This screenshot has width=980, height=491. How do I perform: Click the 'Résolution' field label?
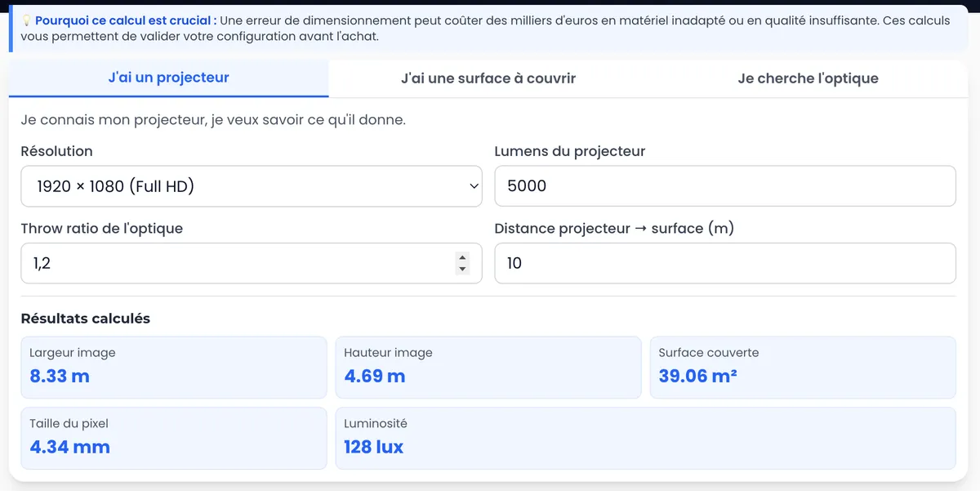pyautogui.click(x=56, y=151)
